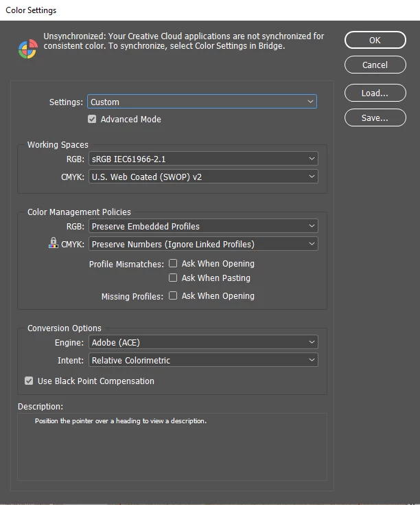Click the Description label
The width and height of the screenshot is (420, 505).
40,407
